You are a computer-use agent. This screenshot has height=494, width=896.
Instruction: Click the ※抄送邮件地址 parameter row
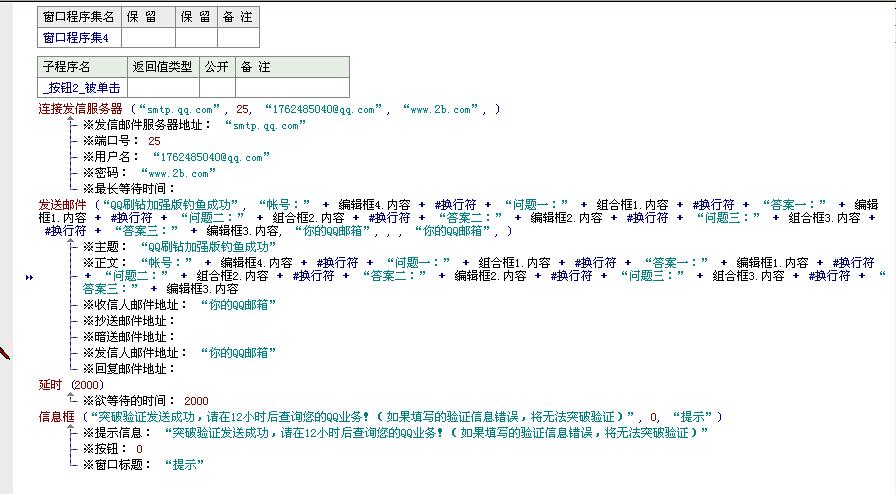pos(132,320)
